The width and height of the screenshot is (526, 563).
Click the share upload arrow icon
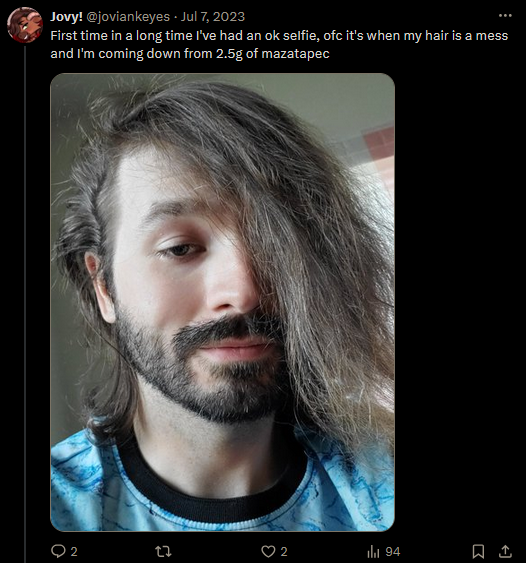click(505, 551)
